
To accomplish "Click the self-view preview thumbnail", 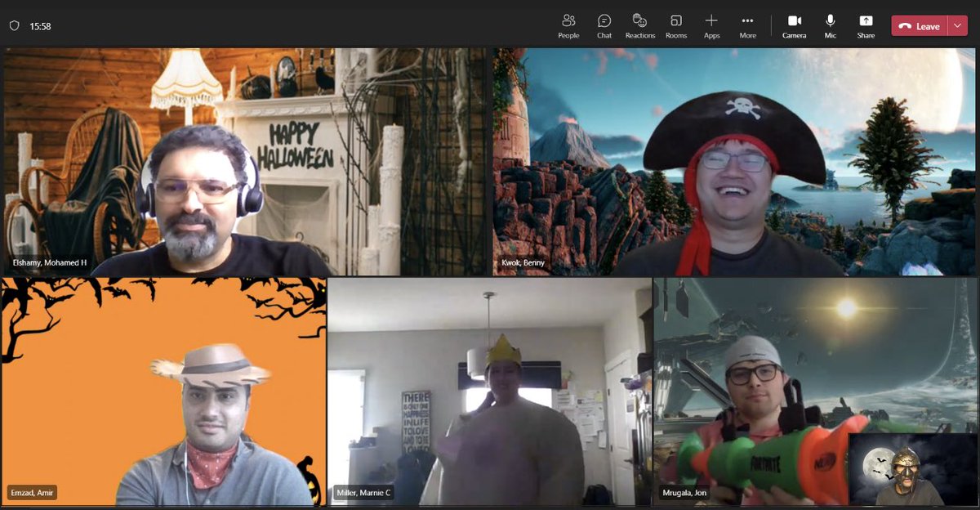I will click(912, 469).
